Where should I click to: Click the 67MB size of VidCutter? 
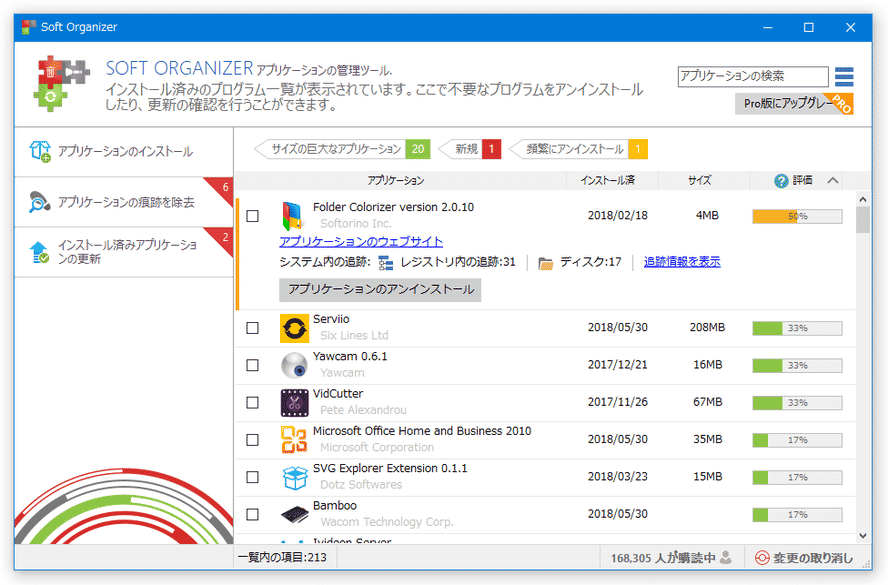point(707,402)
